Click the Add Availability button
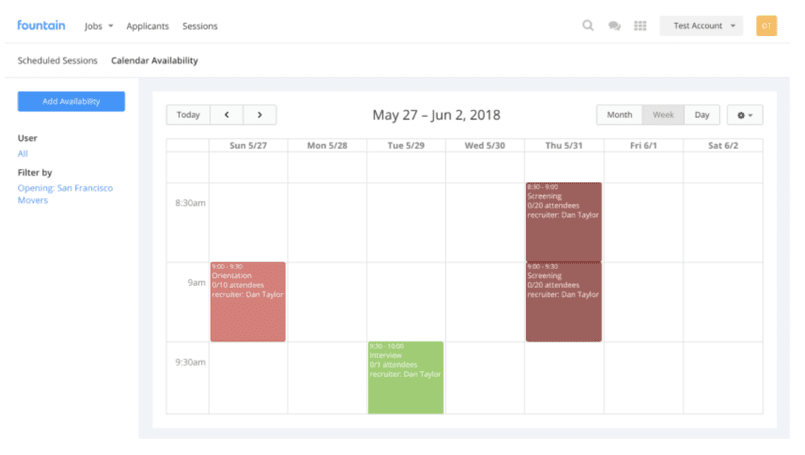The image size is (805, 455). coord(71,101)
